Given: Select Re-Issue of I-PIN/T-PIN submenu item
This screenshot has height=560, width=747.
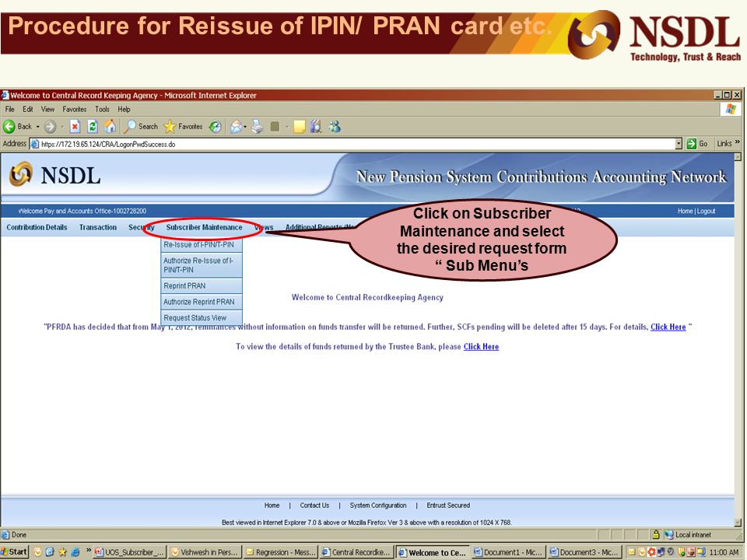Looking at the screenshot, I should pyautogui.click(x=202, y=245).
